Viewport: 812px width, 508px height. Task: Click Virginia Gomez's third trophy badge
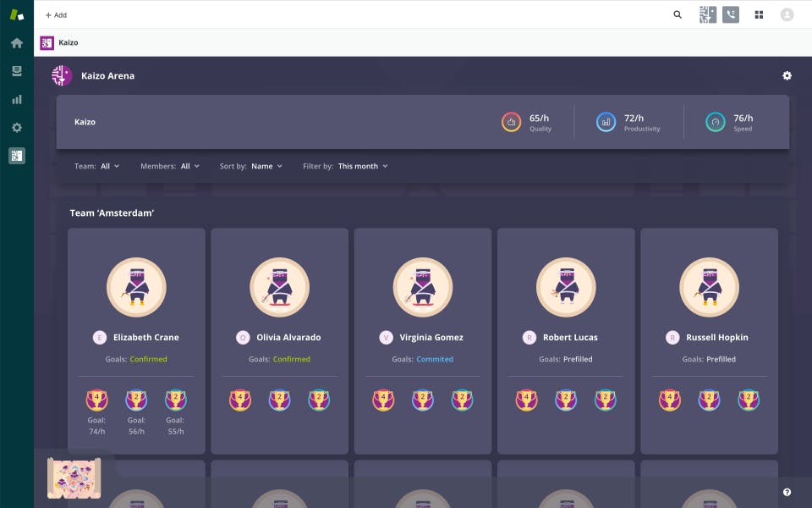[x=462, y=400]
